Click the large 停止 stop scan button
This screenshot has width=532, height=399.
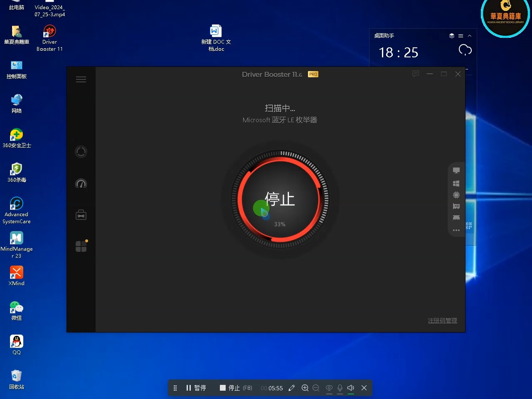point(280,199)
